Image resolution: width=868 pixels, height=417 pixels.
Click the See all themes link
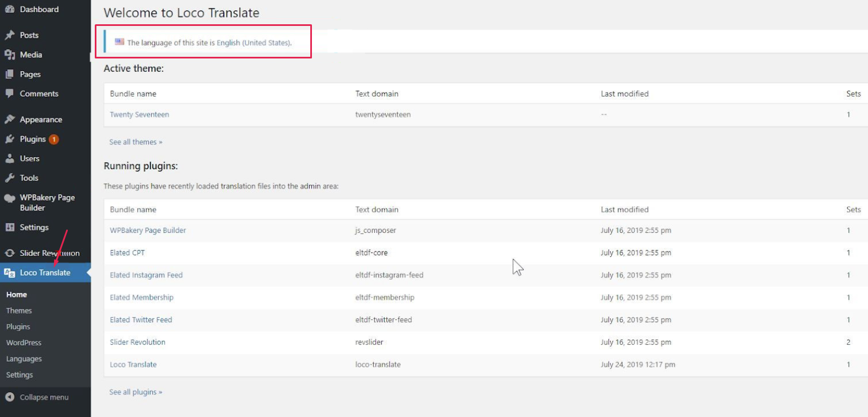tap(136, 142)
